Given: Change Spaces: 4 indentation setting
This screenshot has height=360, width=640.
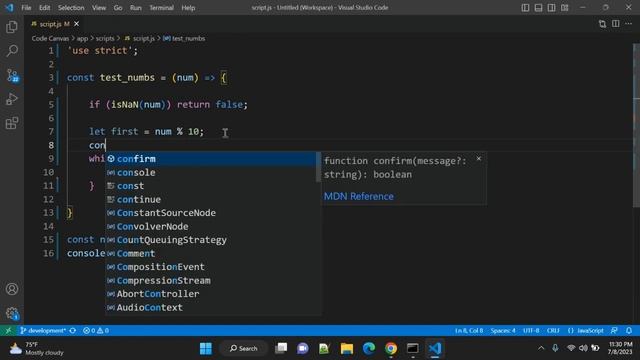Looking at the screenshot, I should pos(503,331).
